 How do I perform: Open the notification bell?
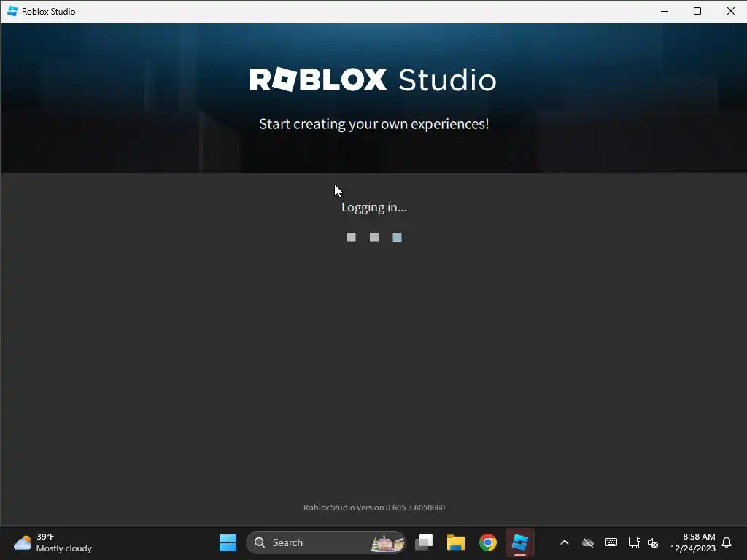(727, 542)
